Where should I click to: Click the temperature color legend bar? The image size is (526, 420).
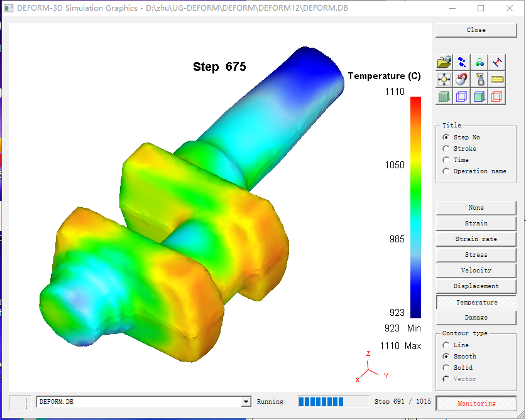coord(415,207)
